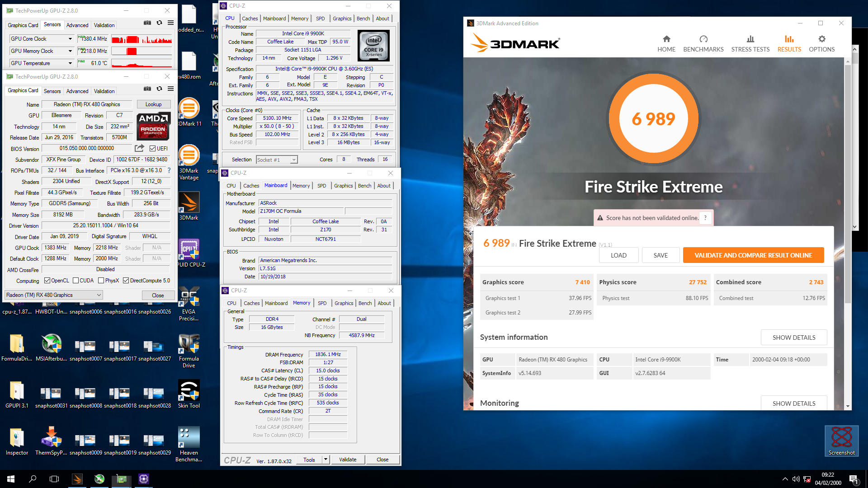
Task: Open the Radeon RX 480 Graphics selector dropdown
Action: click(x=54, y=295)
